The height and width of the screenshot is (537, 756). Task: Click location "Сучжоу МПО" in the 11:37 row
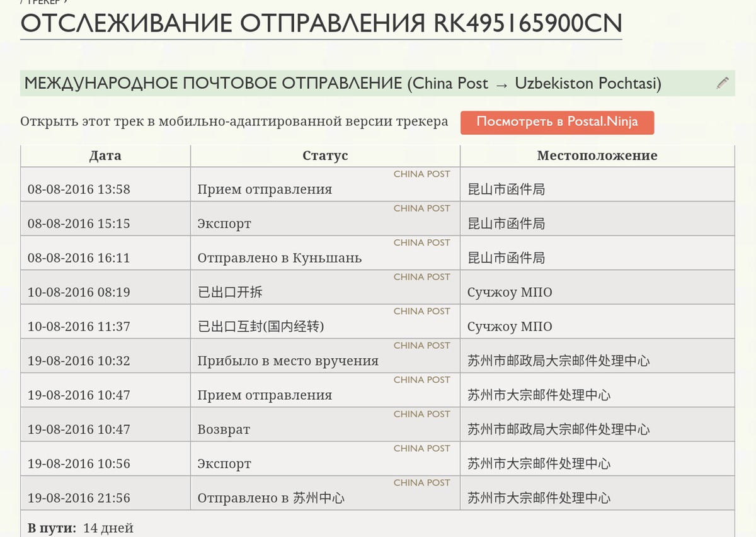point(510,327)
